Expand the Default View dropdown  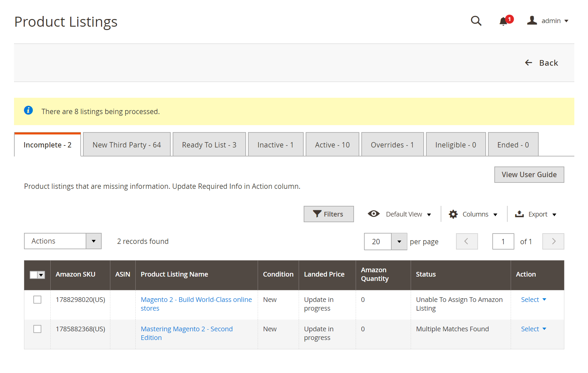click(x=408, y=214)
